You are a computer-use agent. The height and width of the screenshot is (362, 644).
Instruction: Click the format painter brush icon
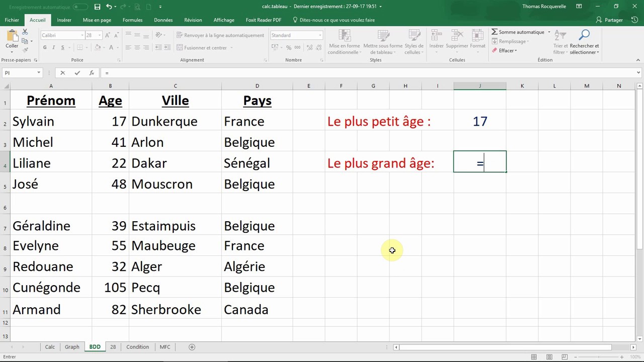click(25, 49)
